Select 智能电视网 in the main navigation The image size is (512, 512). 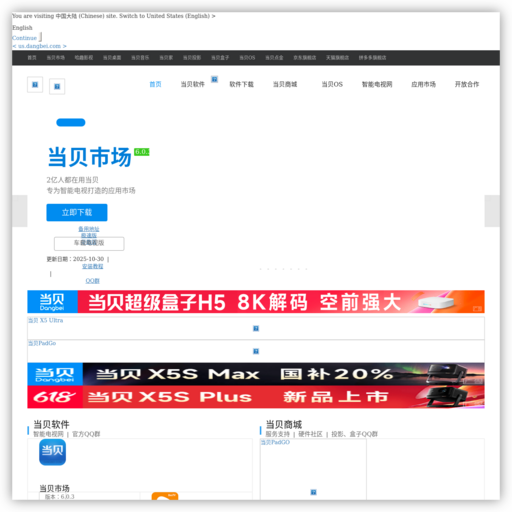click(x=377, y=84)
